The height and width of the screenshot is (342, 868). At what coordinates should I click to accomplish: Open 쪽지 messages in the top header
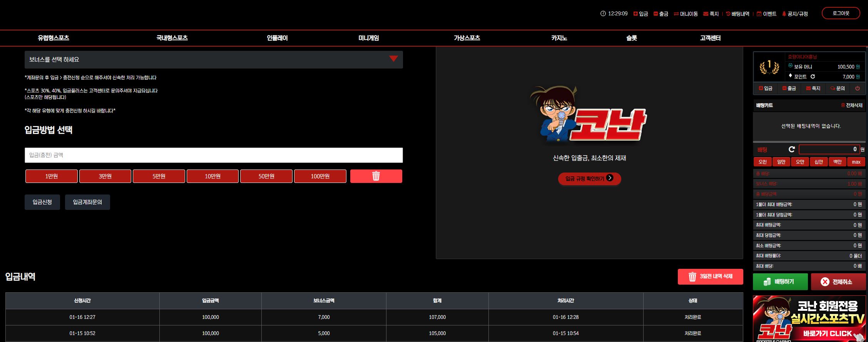pos(711,14)
